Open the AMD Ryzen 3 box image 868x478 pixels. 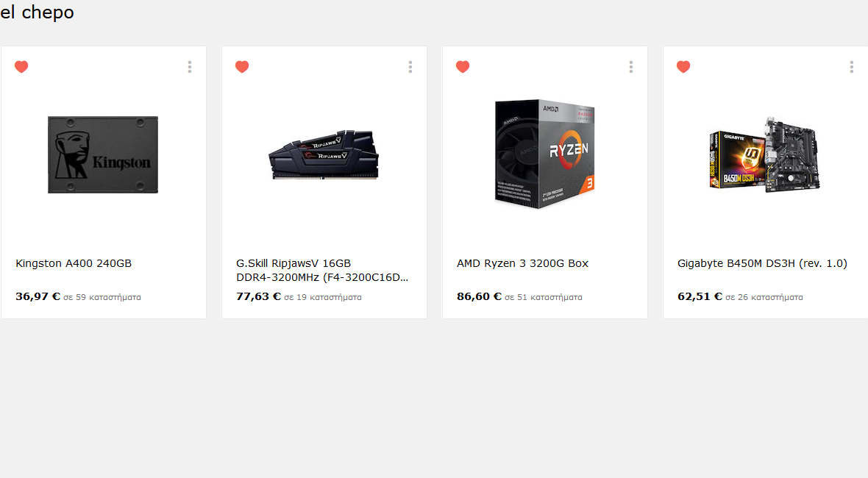[545, 154]
